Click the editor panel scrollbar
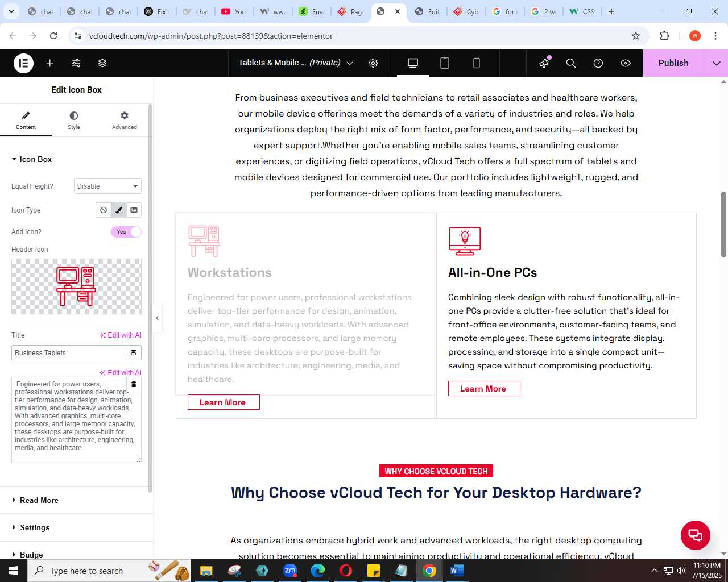Viewport: 728px width, 582px height. pos(150,298)
